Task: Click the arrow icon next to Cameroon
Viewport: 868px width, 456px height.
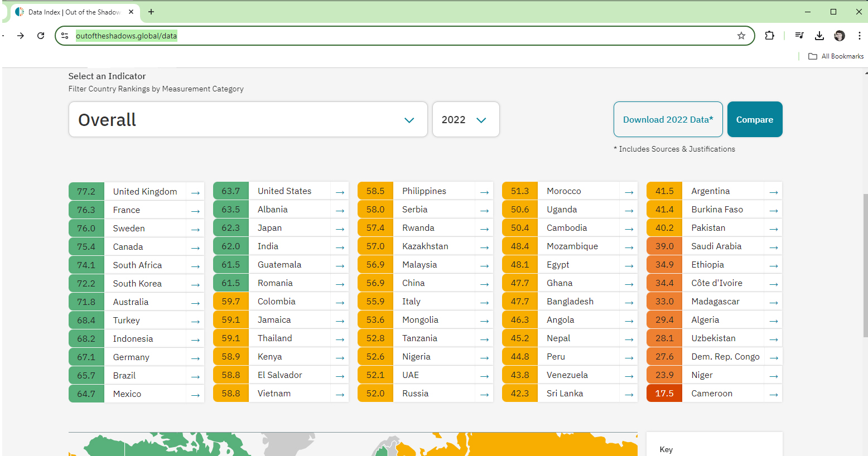Action: coord(773,394)
